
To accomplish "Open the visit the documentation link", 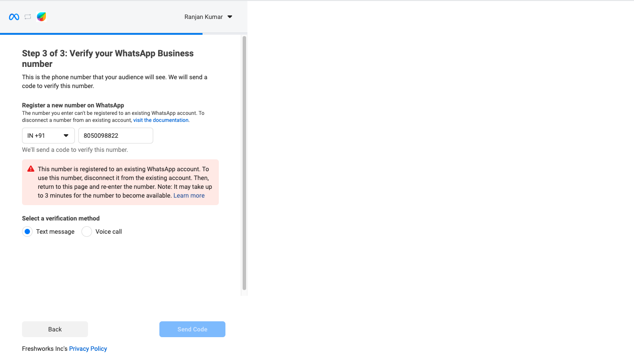I will (x=161, y=120).
